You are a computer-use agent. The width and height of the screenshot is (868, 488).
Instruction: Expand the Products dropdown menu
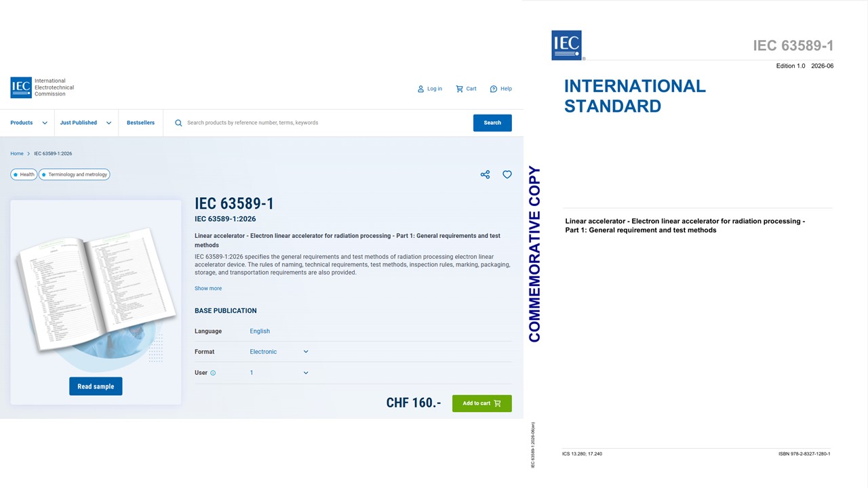28,123
